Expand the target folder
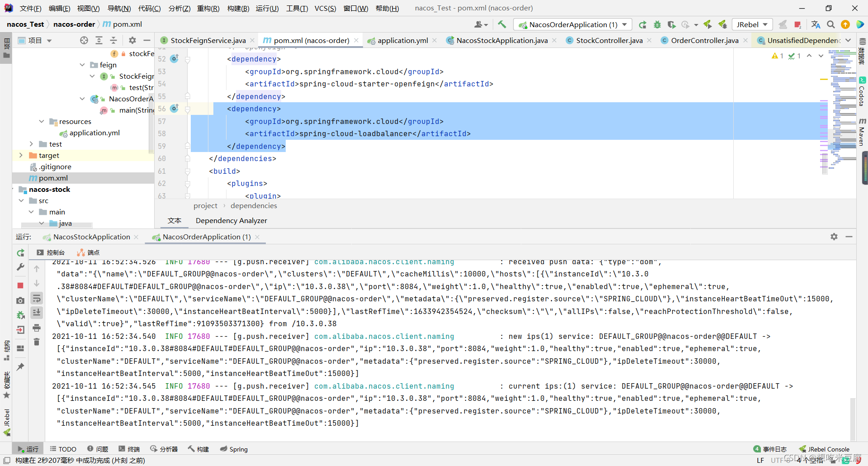This screenshot has width=868, height=466. [21, 155]
